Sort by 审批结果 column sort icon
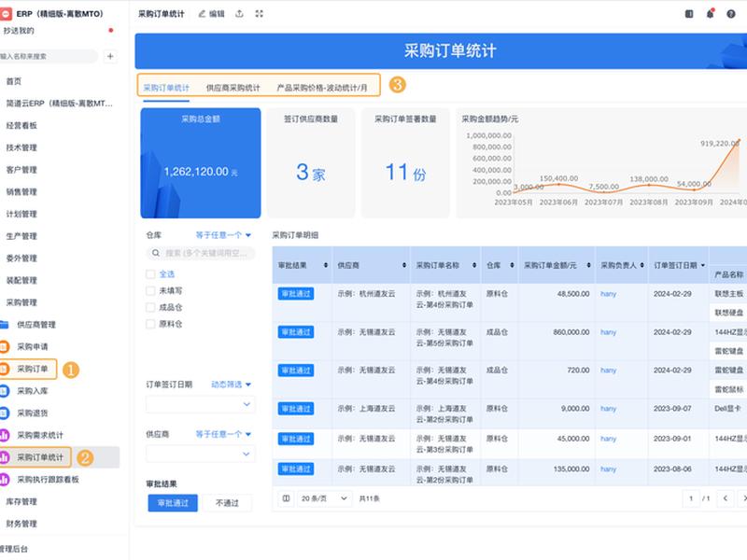 pyautogui.click(x=326, y=265)
